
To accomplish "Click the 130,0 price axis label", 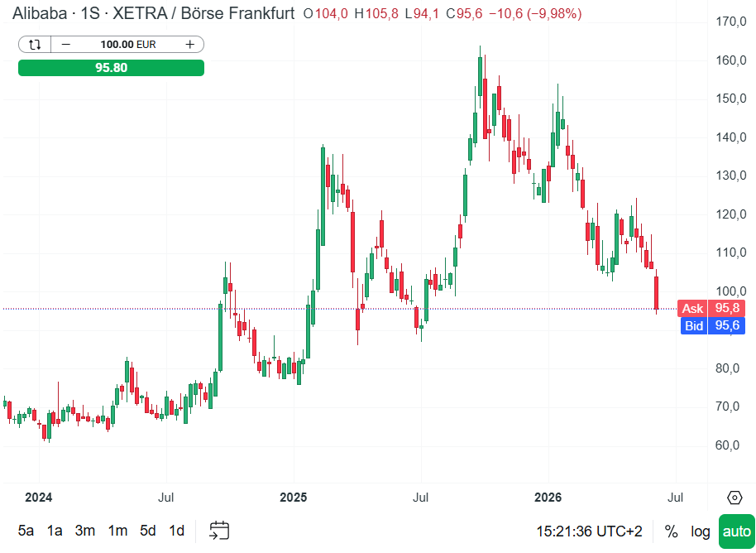I will (731, 176).
